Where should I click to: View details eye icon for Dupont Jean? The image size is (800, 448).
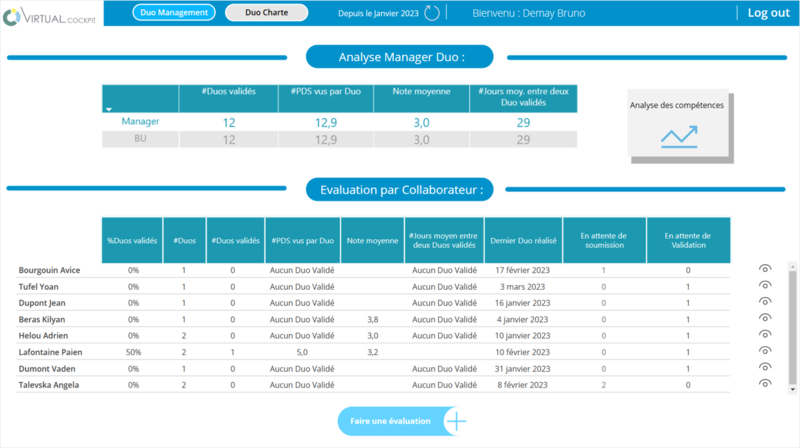765,302
